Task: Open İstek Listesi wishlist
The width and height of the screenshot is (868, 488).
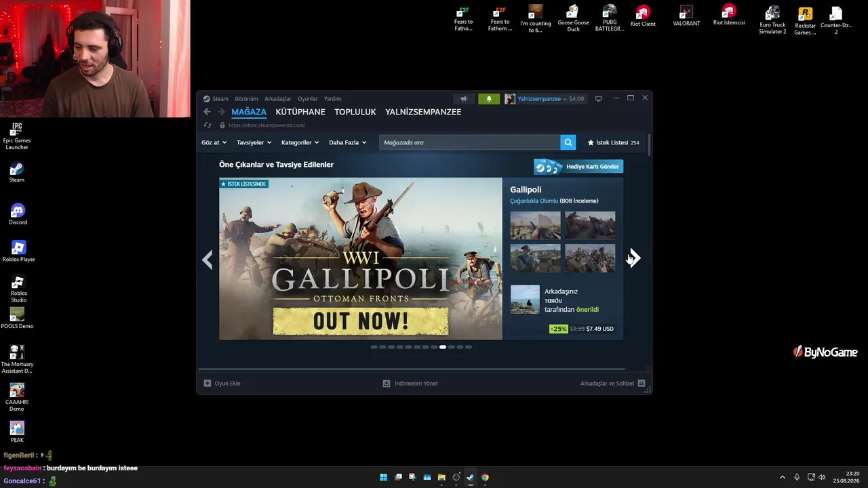Action: point(613,142)
